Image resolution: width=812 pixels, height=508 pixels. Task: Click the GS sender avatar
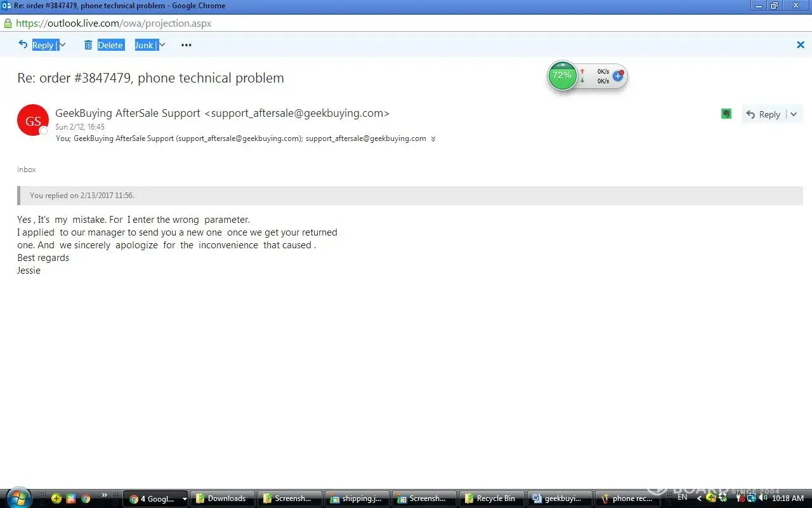pos(33,120)
